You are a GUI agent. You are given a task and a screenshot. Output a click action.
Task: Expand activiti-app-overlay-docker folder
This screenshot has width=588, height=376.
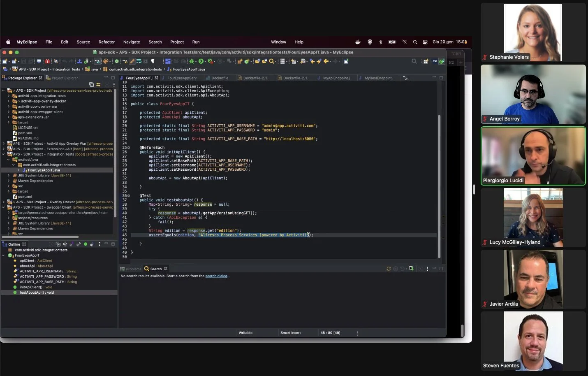tap(9, 101)
